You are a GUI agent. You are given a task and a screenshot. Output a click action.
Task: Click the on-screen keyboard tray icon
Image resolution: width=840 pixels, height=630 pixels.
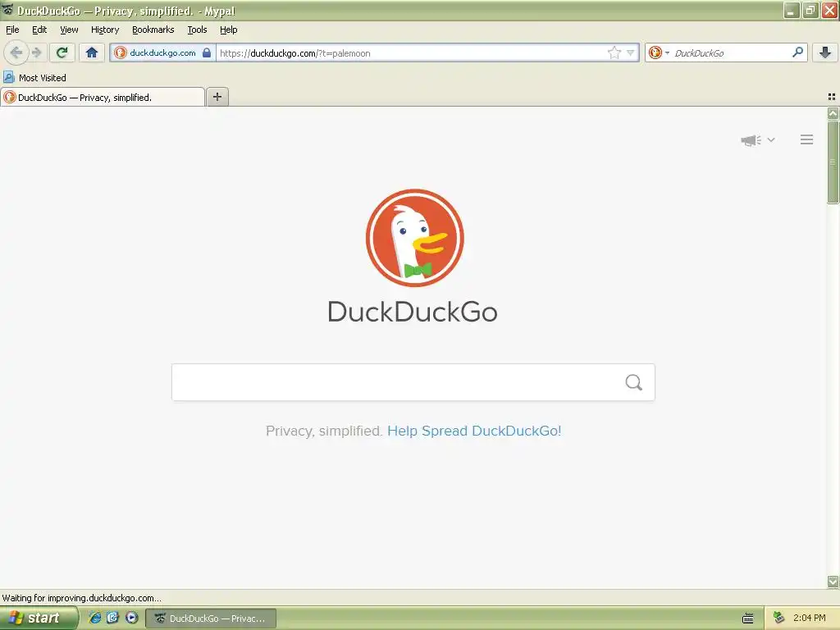748,619
